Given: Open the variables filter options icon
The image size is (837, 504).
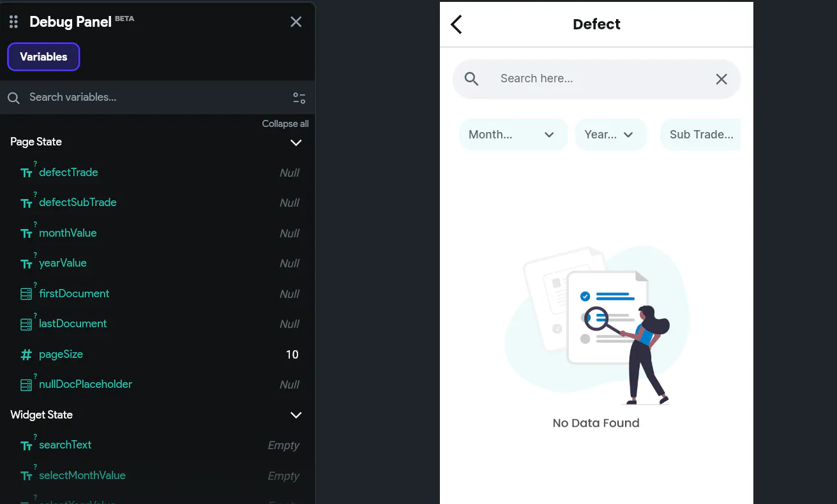Looking at the screenshot, I should tap(299, 98).
